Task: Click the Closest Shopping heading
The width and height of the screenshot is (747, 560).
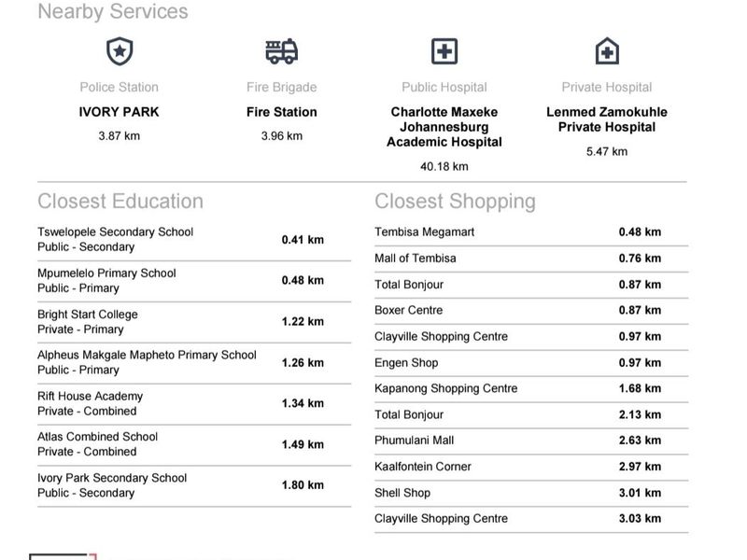Action: [x=455, y=202]
